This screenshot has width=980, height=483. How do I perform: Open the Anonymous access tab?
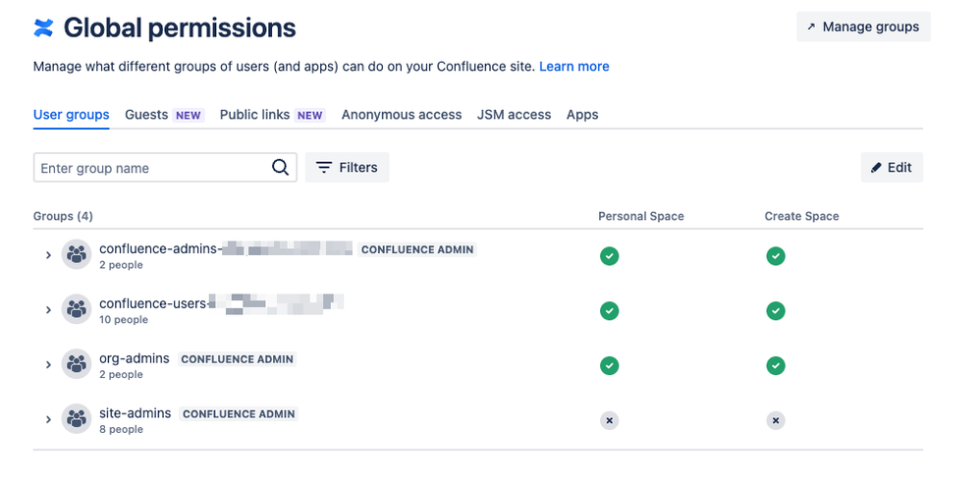[402, 115]
